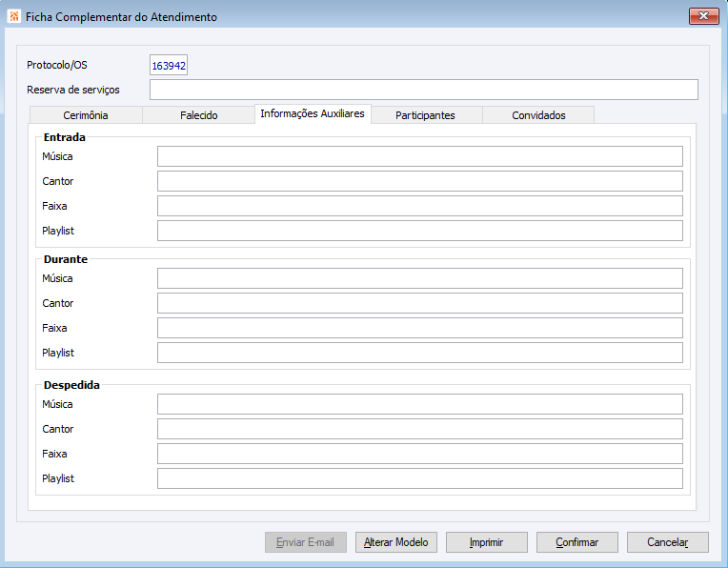This screenshot has width=728, height=568.
Task: Click the Música field under Entrada
Action: pos(419,156)
